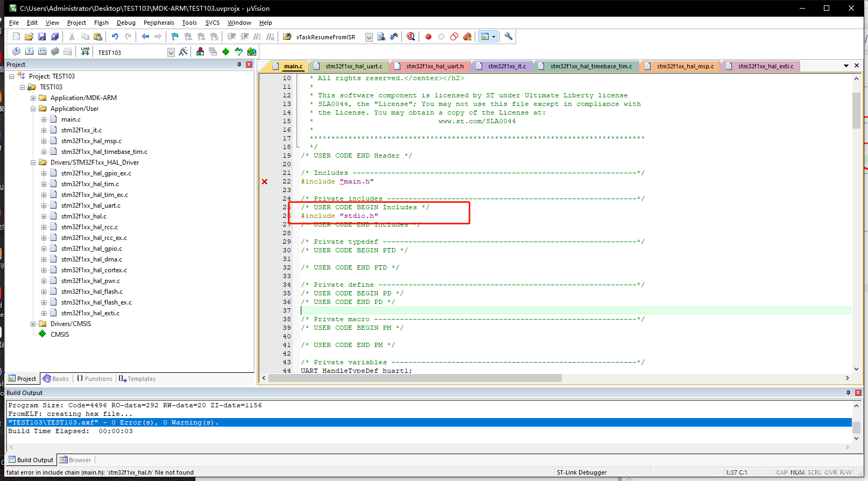The image size is (868, 481).
Task: Insert a bookmark with the flag icon
Action: point(175,37)
